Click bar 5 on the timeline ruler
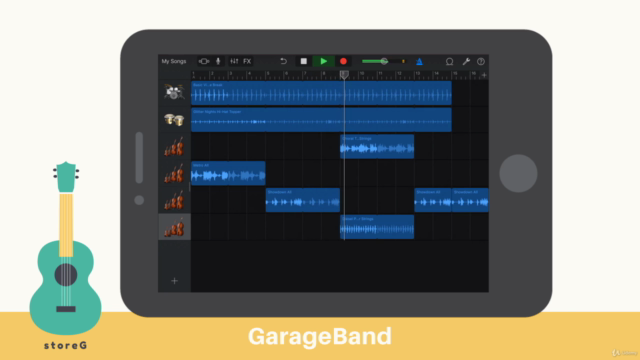Viewport: 640px width, 360px height. [268, 74]
